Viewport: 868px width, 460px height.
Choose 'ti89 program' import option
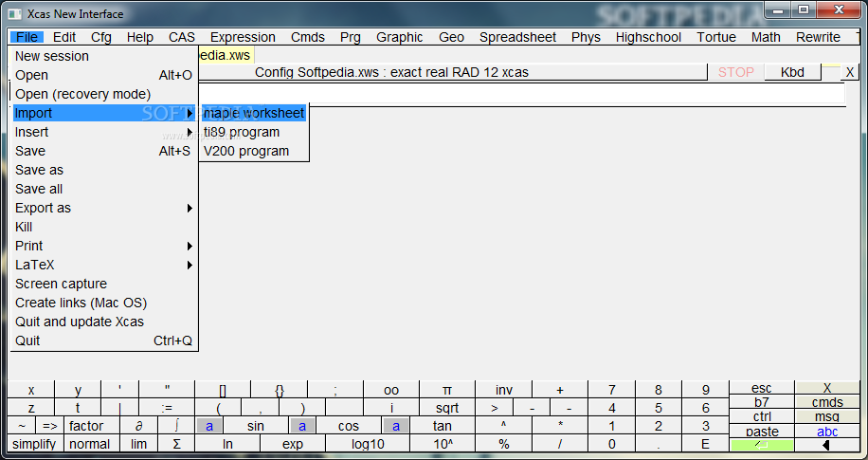pos(254,132)
